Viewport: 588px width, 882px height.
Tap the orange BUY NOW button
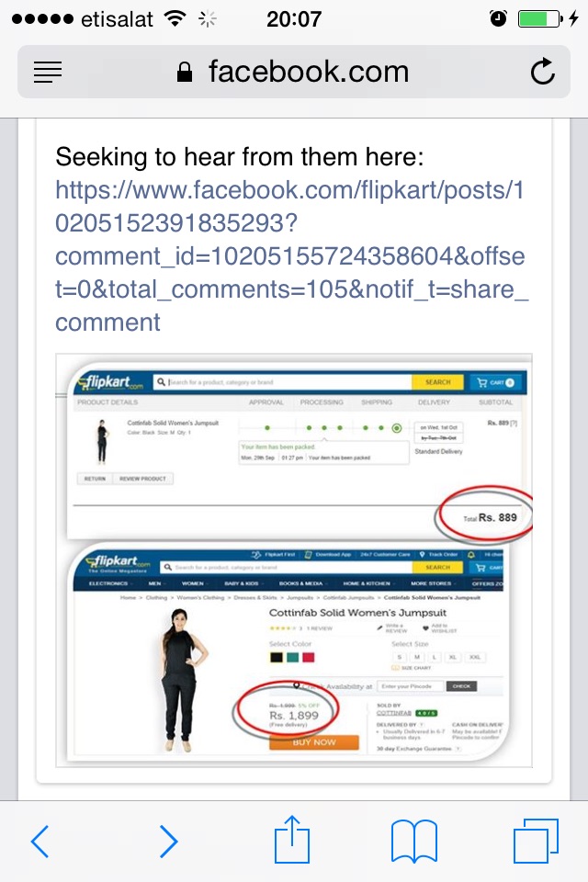tap(314, 742)
